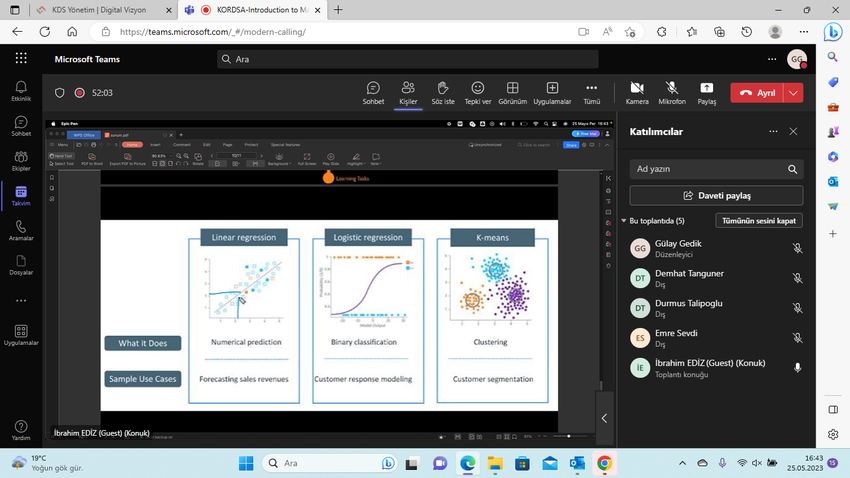This screenshot has width=850, height=478.
Task: Open Uygulamalar in meeting toolbar
Action: [552, 93]
